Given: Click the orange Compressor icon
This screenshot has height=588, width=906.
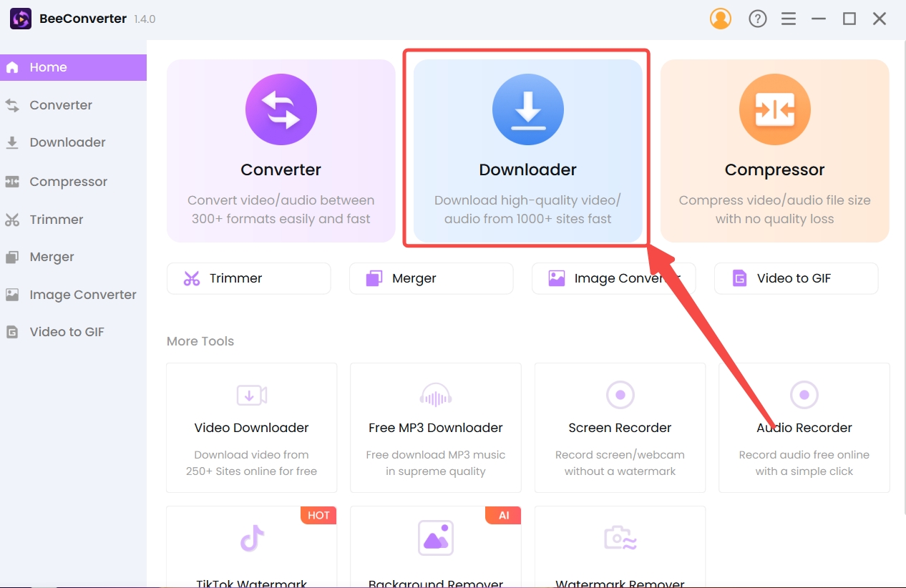Looking at the screenshot, I should coord(775,109).
